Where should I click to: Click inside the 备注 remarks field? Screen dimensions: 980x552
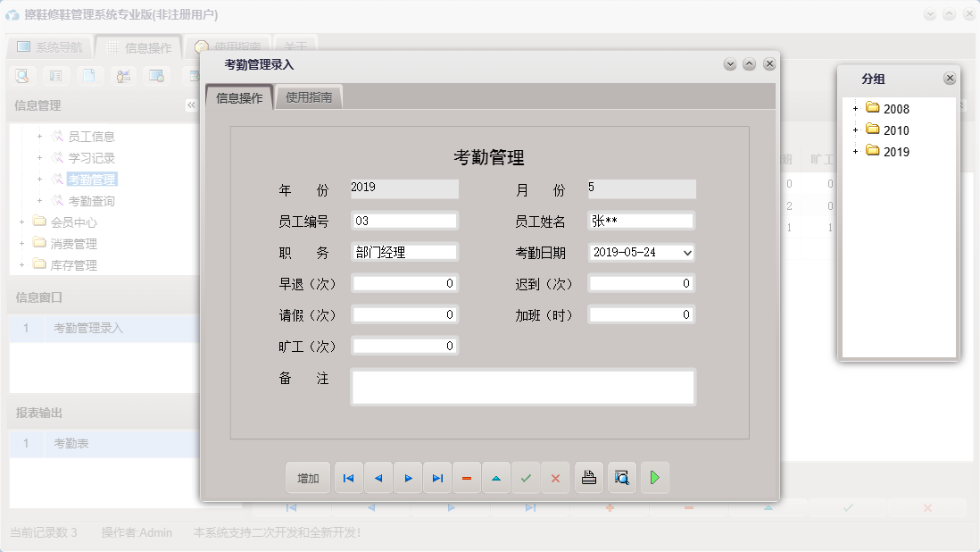click(523, 386)
